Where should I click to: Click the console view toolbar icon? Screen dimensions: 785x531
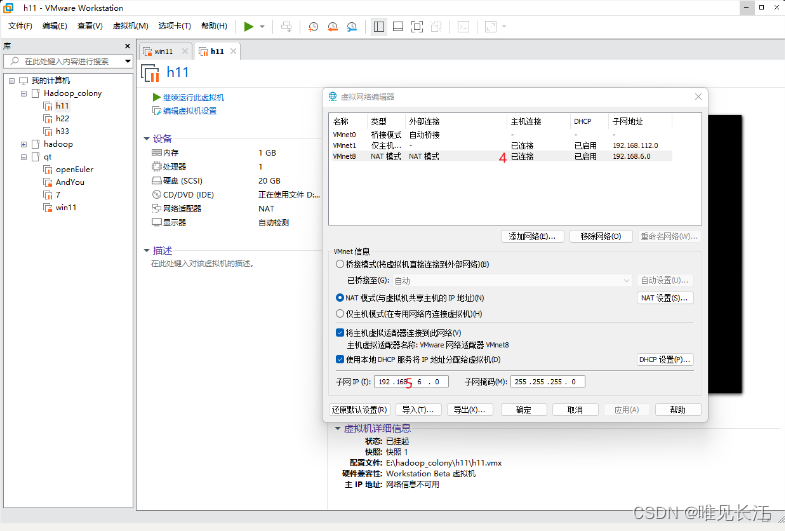click(x=464, y=27)
